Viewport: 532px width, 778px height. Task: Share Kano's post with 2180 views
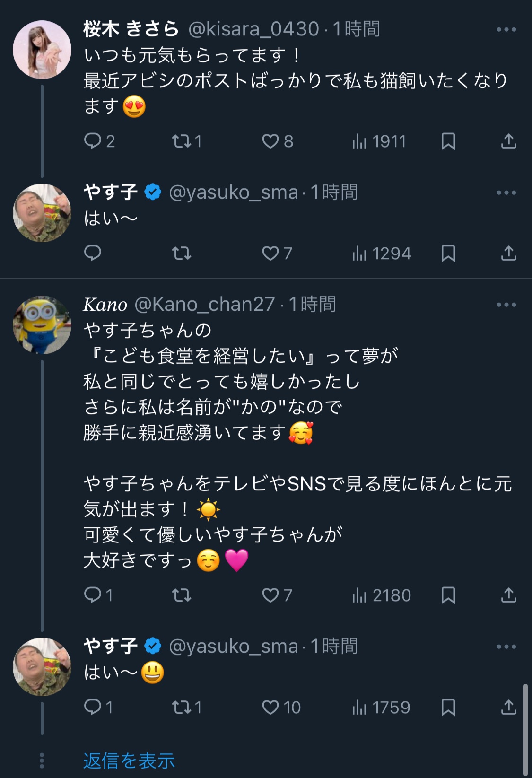point(508,595)
